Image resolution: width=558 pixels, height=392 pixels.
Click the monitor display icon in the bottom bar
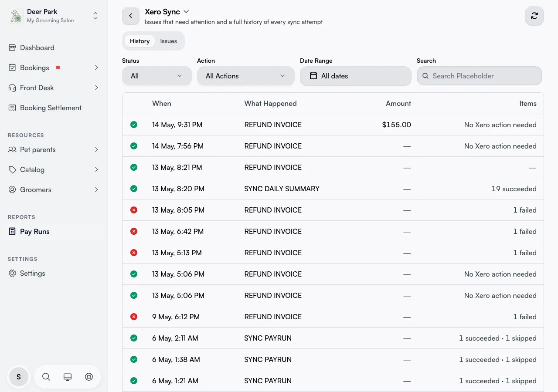tap(68, 377)
